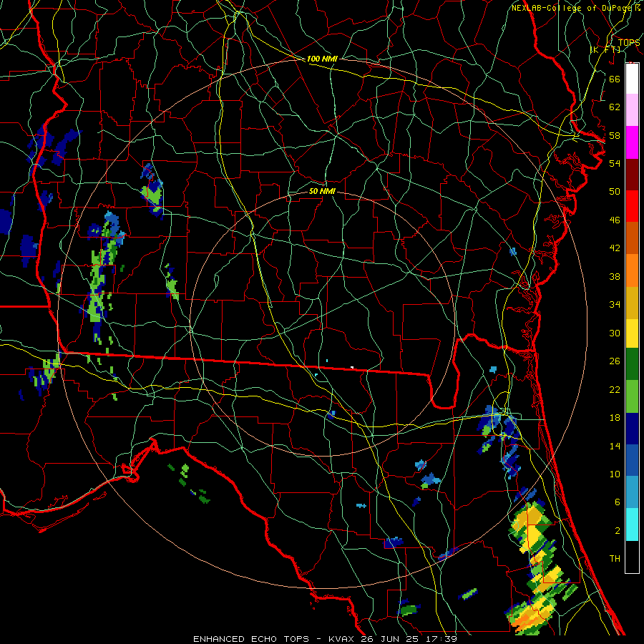The height and width of the screenshot is (644, 644).
Task: Click the white swatch in the tops legend
Action: [632, 79]
